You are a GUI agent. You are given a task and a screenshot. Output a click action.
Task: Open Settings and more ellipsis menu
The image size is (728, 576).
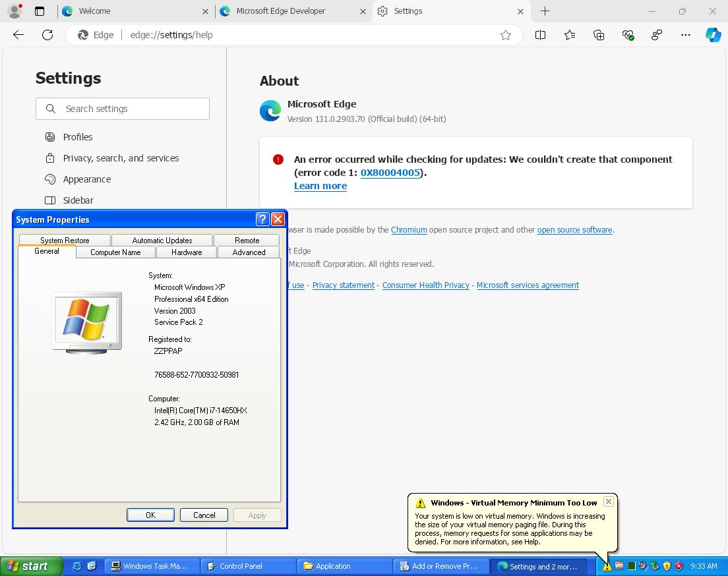[686, 35]
